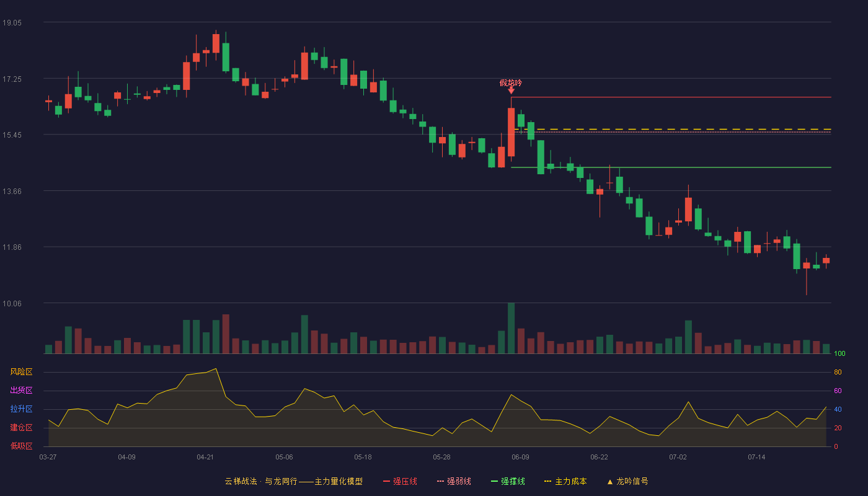Click the chart title 云梯战法 · 与龙同行
Viewport: 868px width, 496px height.
point(260,481)
